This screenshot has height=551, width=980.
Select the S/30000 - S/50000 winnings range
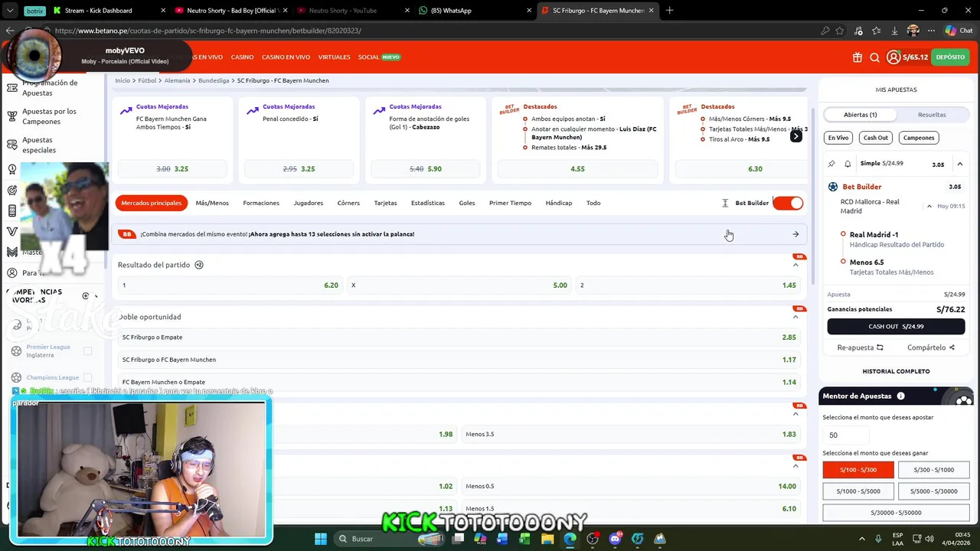(x=896, y=513)
